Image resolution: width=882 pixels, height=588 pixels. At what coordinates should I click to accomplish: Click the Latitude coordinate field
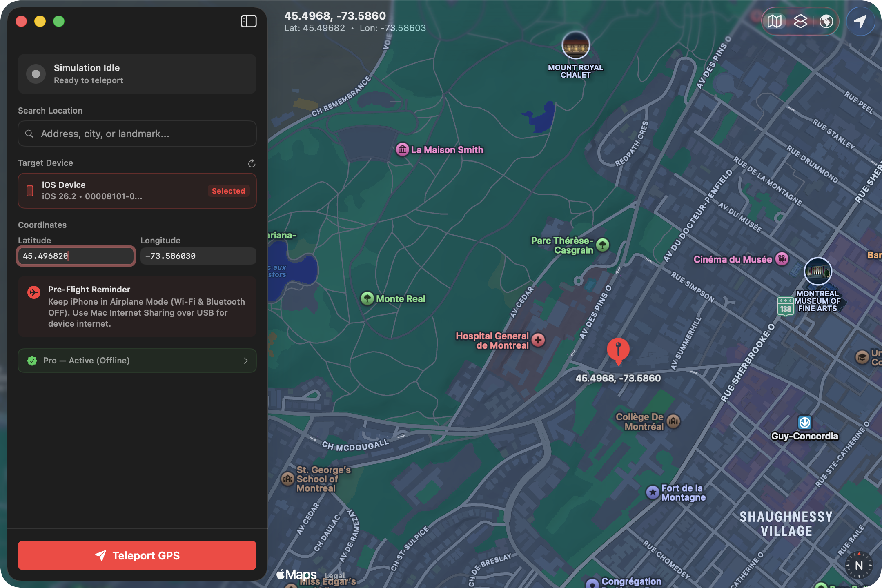[x=76, y=256]
